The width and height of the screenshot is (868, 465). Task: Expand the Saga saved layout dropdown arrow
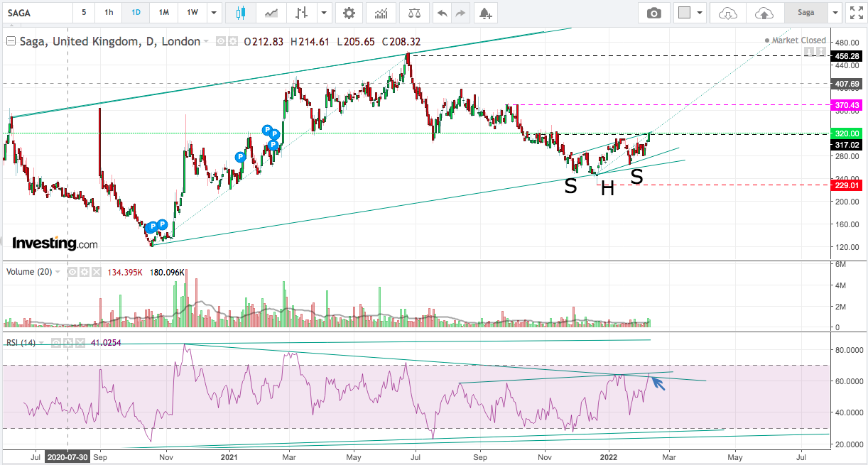point(835,13)
